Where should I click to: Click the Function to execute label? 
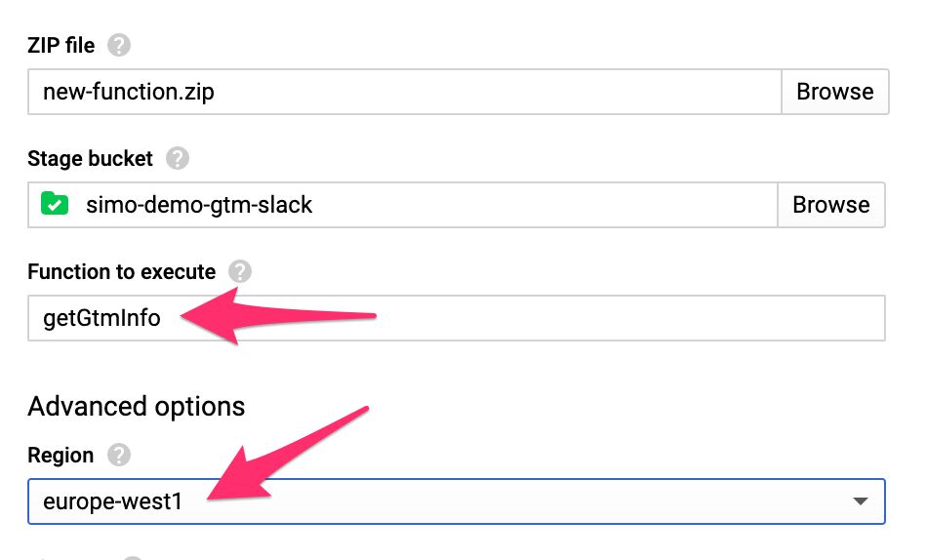(x=121, y=272)
